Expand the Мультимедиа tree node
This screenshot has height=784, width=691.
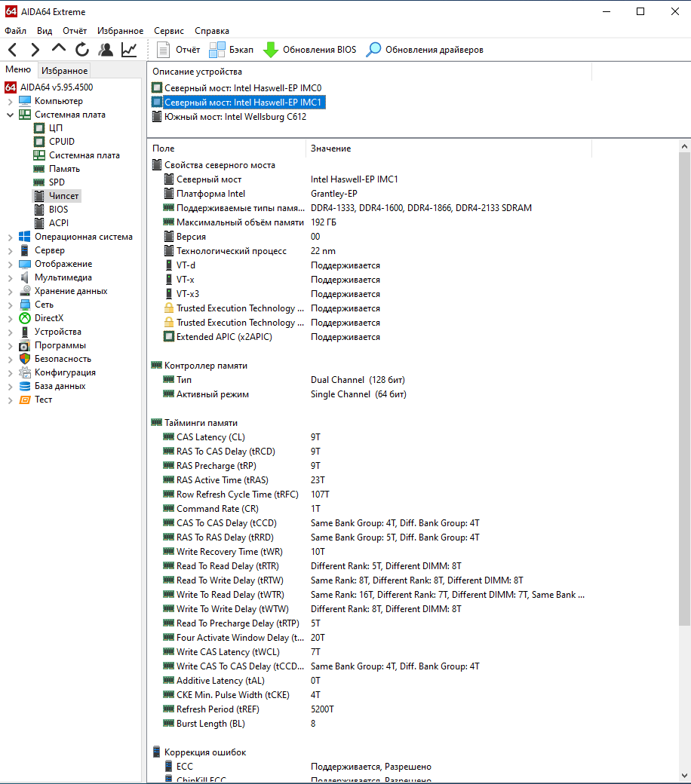tap(10, 278)
